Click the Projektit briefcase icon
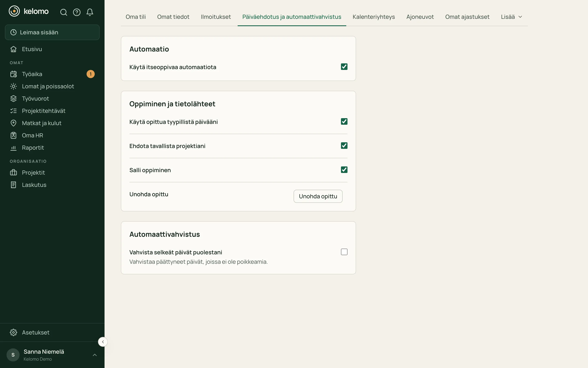Viewport: 588px width, 368px height. click(13, 173)
